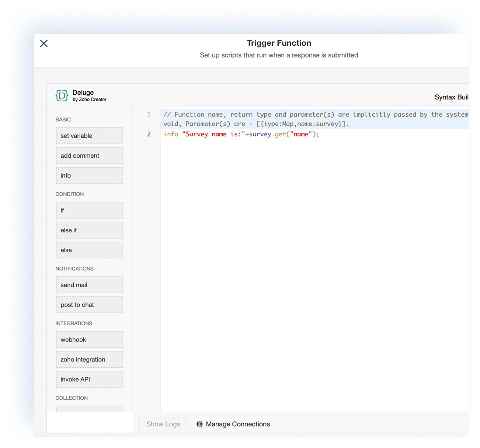Select the webhook integration block
Screen dimensions: 480x448
pos(89,339)
